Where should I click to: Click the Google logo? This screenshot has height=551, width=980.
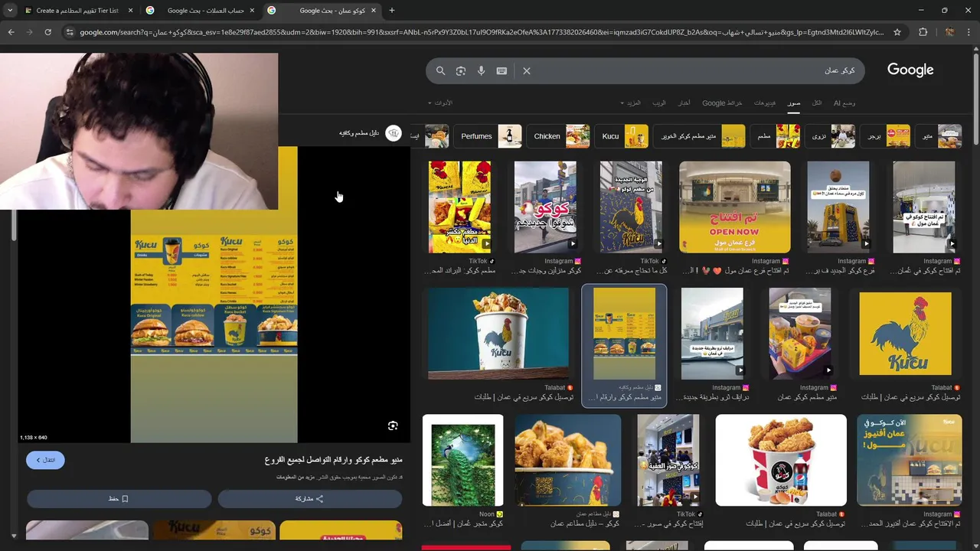tap(910, 70)
